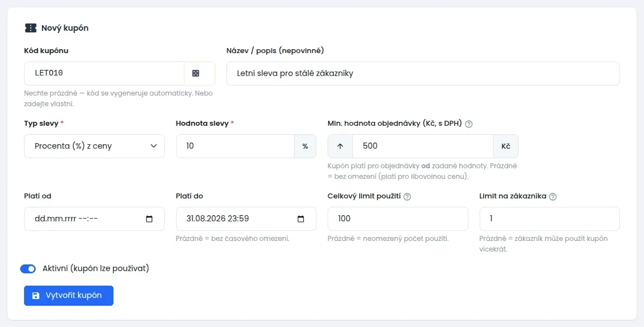Click the 'Hodnota slevy' field label
Viewport: 644px width, 327px height.
(x=205, y=124)
